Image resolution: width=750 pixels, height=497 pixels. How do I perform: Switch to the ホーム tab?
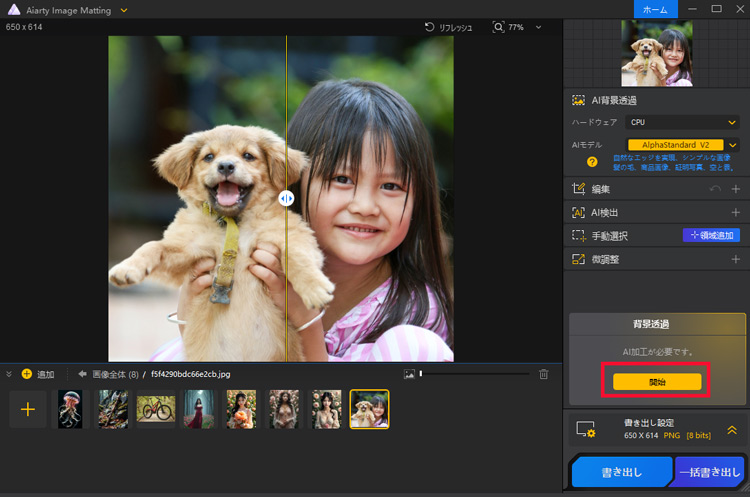(x=655, y=9)
